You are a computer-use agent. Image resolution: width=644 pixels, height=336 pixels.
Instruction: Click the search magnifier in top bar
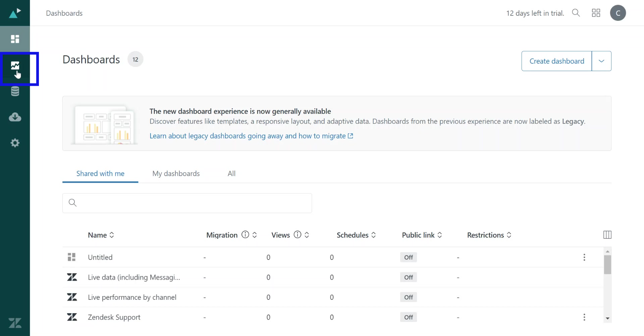[576, 13]
